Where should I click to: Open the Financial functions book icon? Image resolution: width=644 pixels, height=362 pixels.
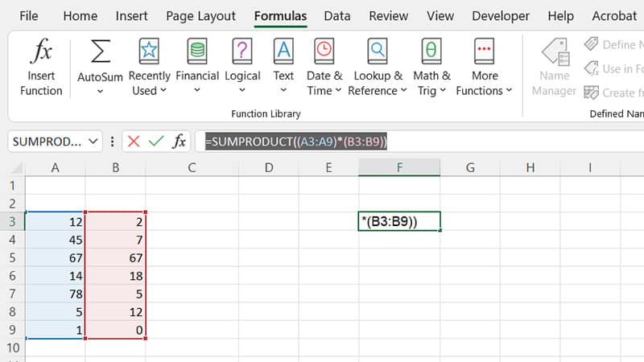point(197,51)
